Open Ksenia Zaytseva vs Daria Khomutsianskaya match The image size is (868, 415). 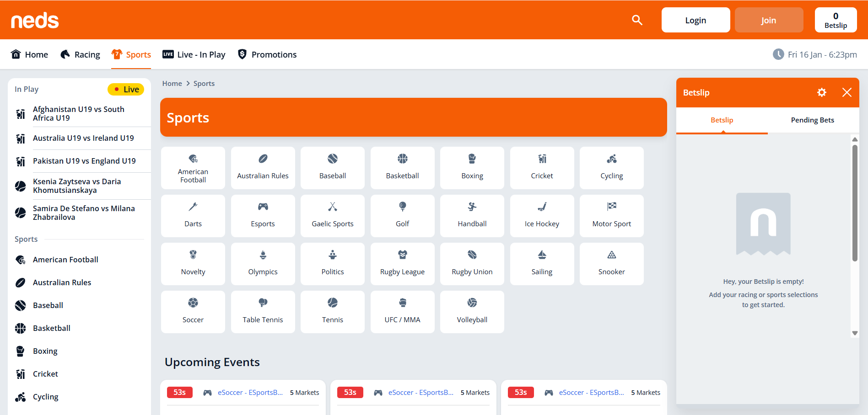coord(80,186)
